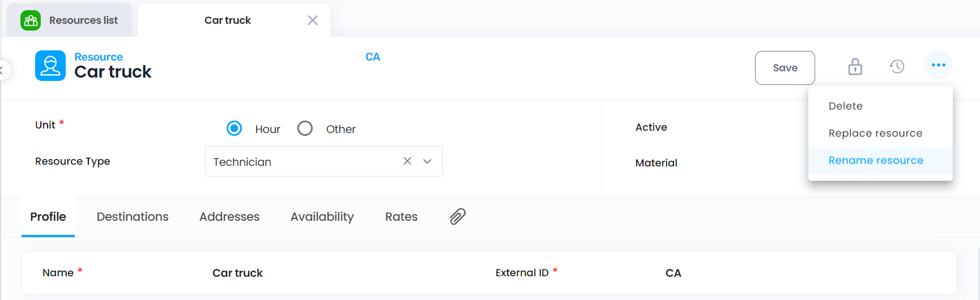Click the Save button

[x=785, y=68]
